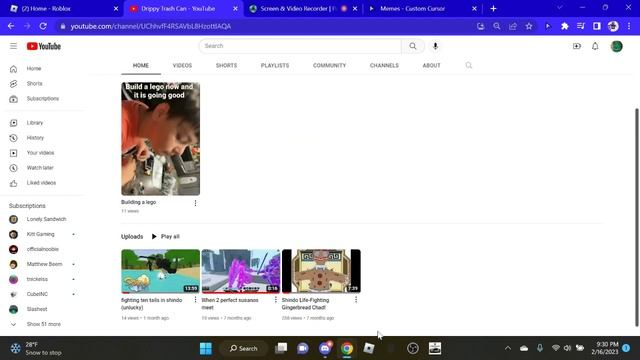
Task: Open Discord from the taskbar
Action: point(325,348)
